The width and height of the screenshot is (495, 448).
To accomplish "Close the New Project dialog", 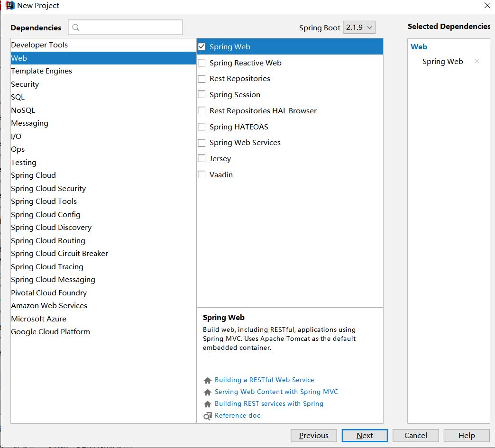I will pyautogui.click(x=487, y=6).
